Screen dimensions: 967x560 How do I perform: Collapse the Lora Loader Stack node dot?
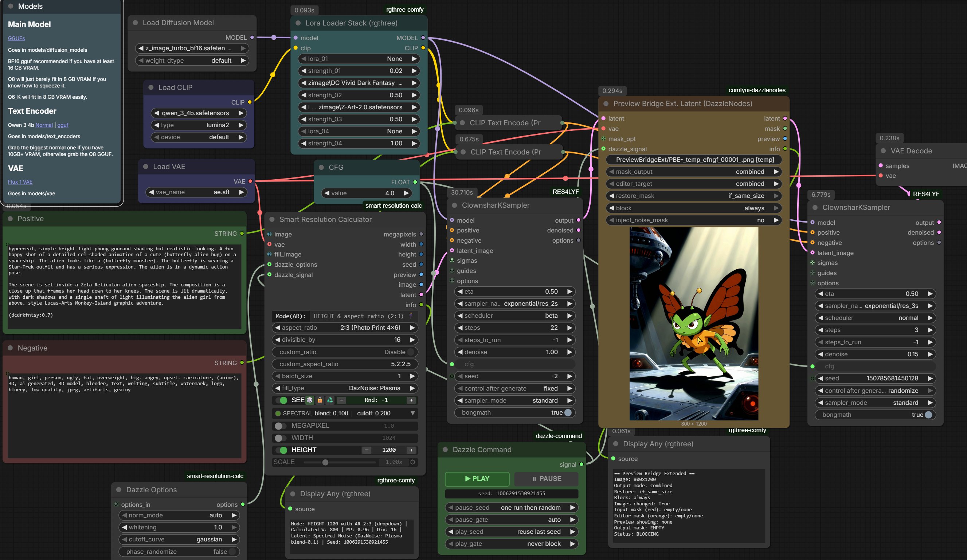(298, 23)
